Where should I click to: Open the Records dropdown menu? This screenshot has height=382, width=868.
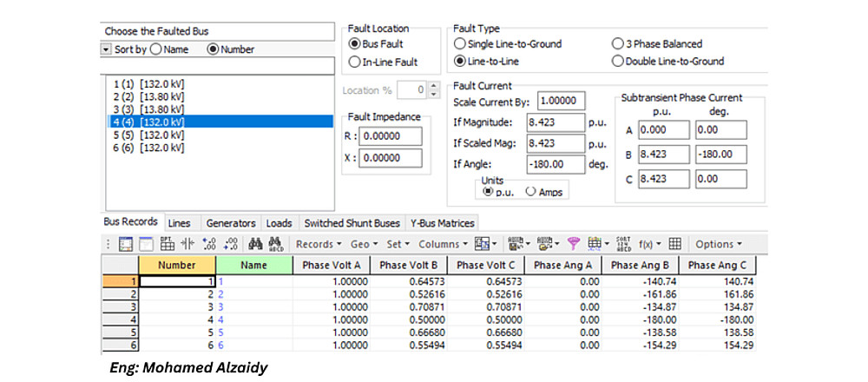317,244
